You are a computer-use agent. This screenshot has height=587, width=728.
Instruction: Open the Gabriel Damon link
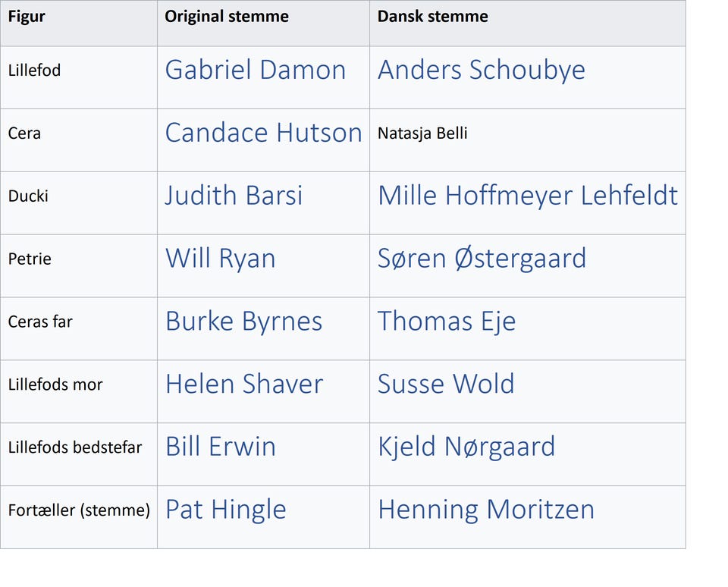[255, 71]
